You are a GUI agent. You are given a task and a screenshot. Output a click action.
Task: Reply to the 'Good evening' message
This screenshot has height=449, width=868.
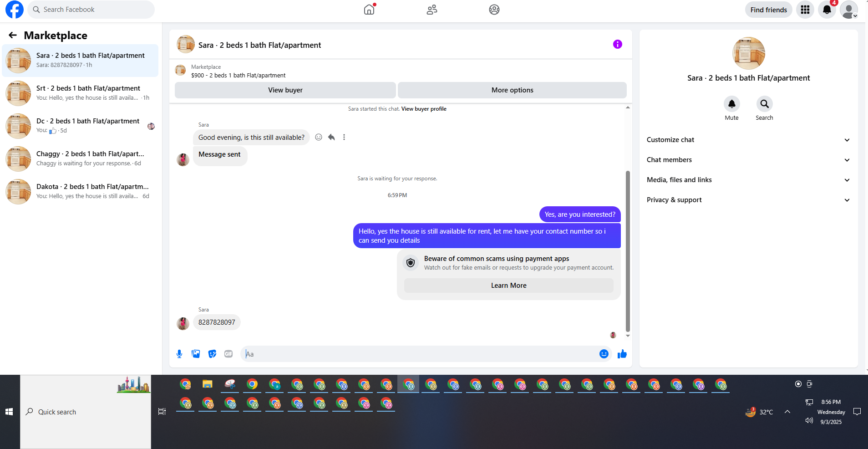[x=331, y=137]
